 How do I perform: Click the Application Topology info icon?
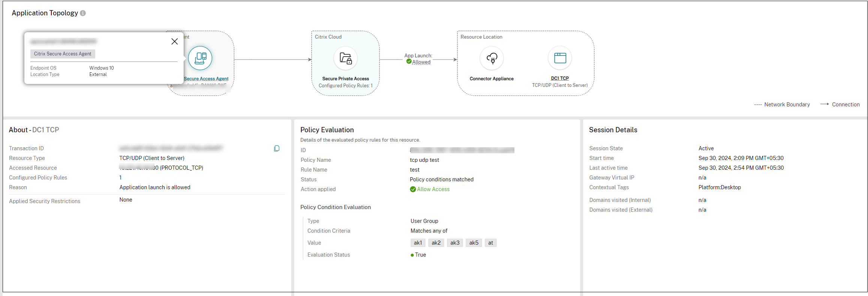click(x=83, y=13)
